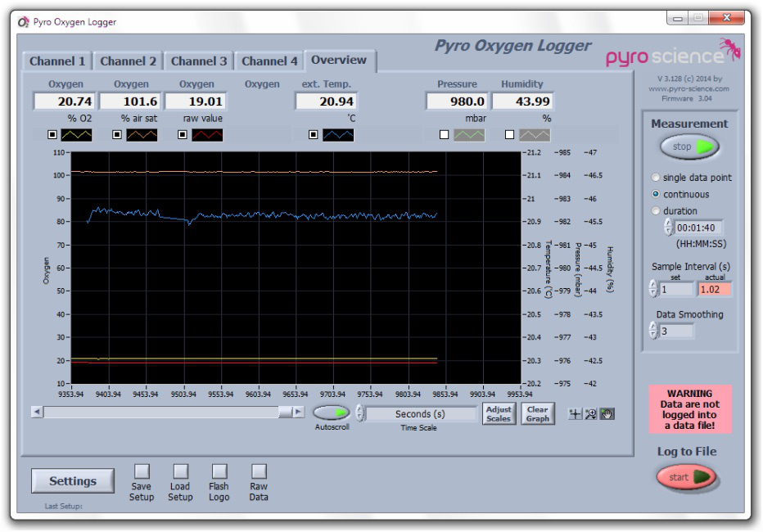This screenshot has height=532, width=763.
Task: Enable the Humidity plot visibility checkbox
Action: [510, 135]
